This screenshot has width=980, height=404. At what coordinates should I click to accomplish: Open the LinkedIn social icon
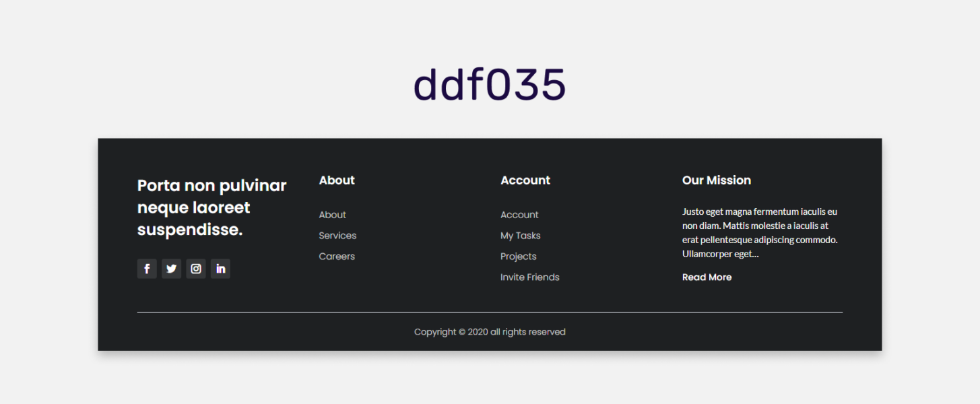(220, 269)
